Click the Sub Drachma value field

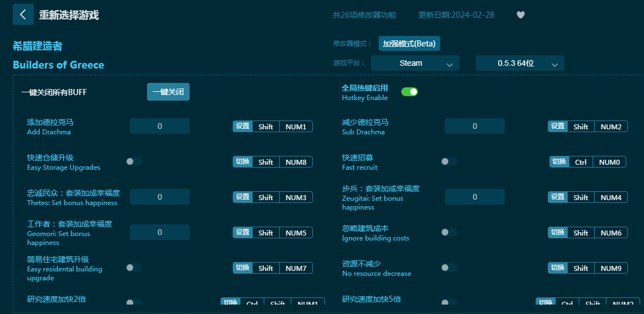(475, 126)
